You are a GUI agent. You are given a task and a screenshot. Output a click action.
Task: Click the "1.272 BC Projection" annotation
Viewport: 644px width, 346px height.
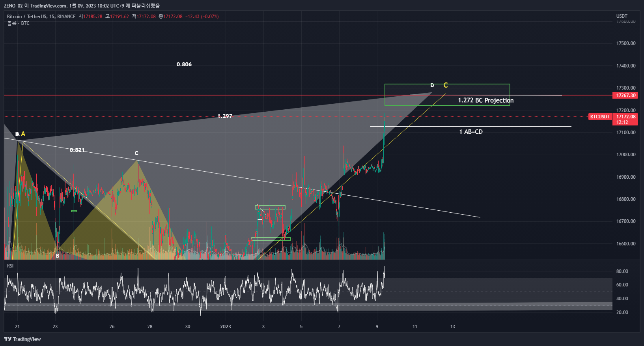[486, 100]
